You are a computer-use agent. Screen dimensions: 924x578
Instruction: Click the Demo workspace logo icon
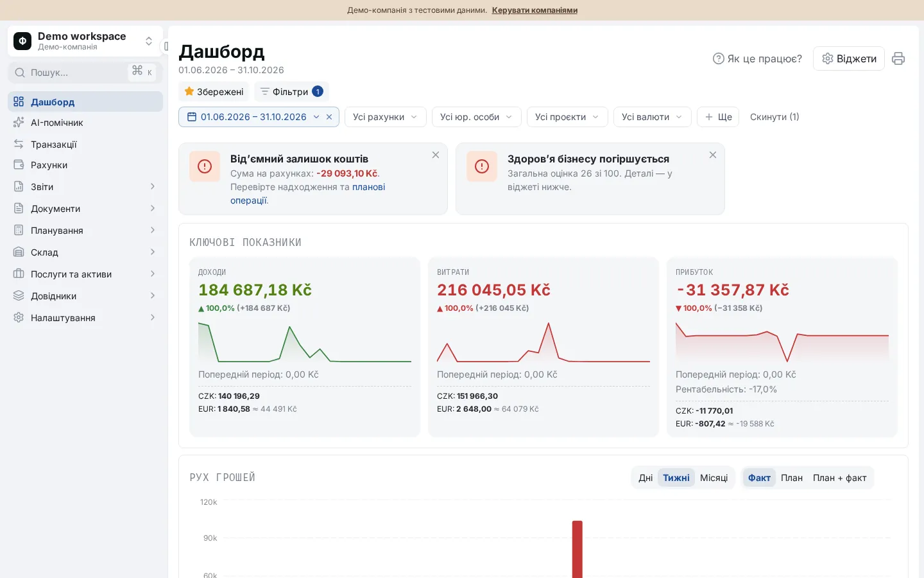22,41
